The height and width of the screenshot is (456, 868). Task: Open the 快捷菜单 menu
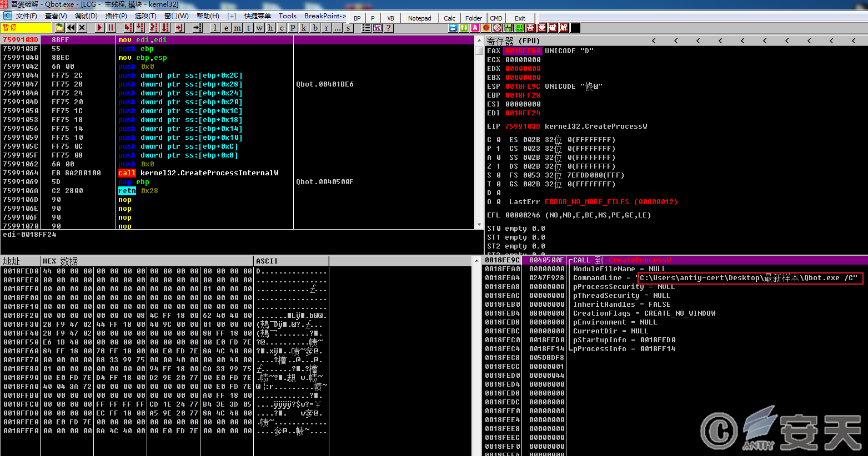pos(258,16)
